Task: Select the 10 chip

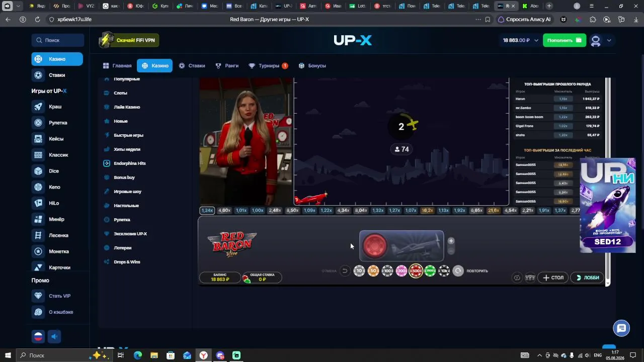Action: point(359,271)
